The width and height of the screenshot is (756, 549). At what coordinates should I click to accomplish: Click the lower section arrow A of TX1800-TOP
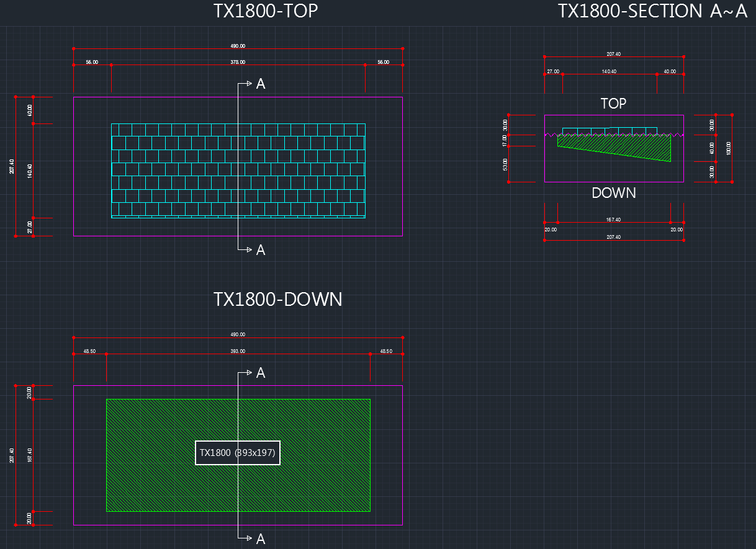[x=260, y=250]
